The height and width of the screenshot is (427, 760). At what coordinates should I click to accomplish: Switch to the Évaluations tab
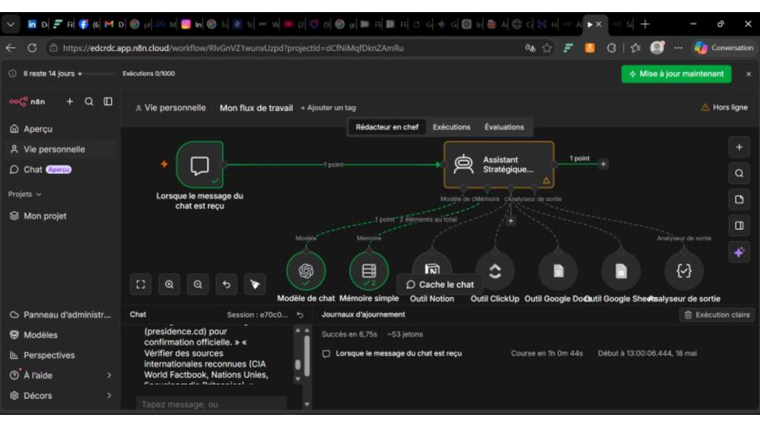point(504,127)
